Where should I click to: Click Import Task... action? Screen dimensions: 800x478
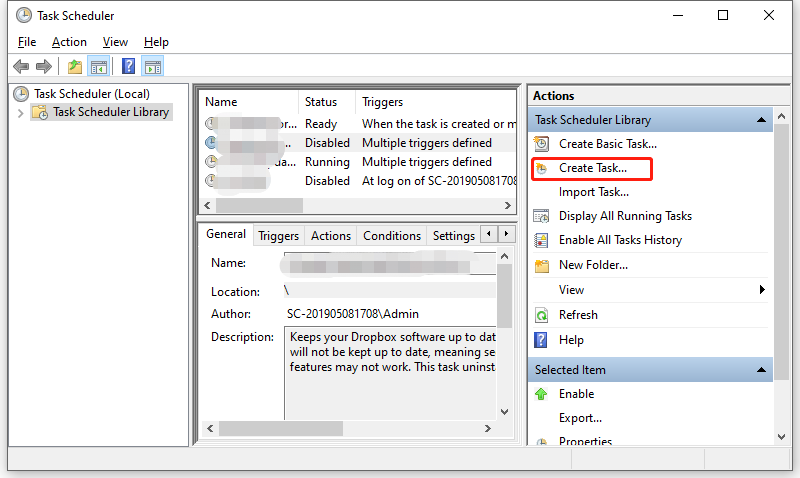coord(594,192)
